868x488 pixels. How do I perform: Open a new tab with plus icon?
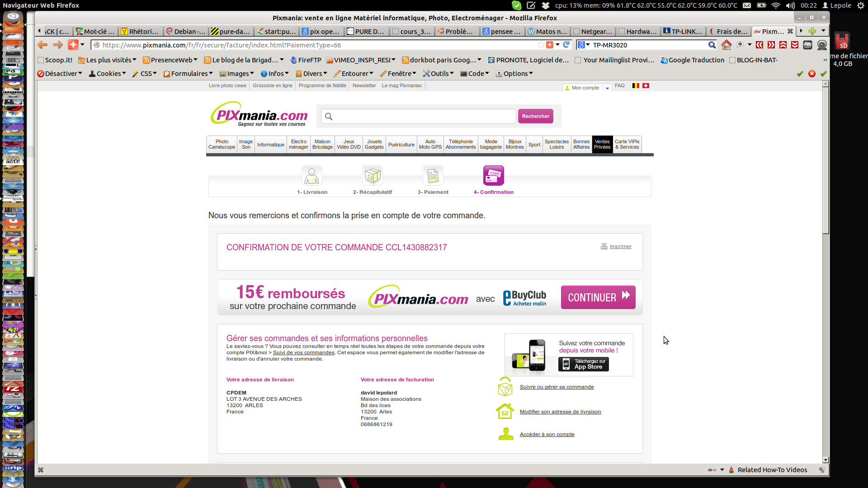[812, 31]
